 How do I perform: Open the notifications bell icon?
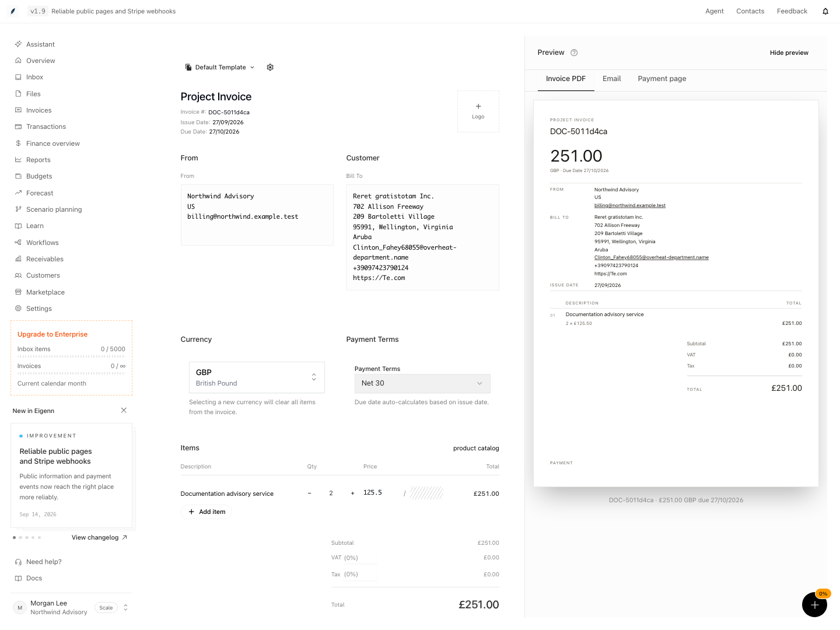click(x=825, y=11)
